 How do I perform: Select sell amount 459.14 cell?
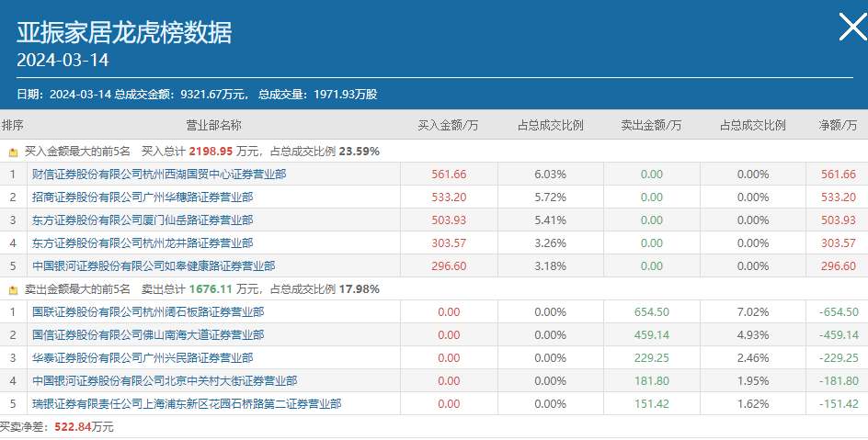[652, 335]
